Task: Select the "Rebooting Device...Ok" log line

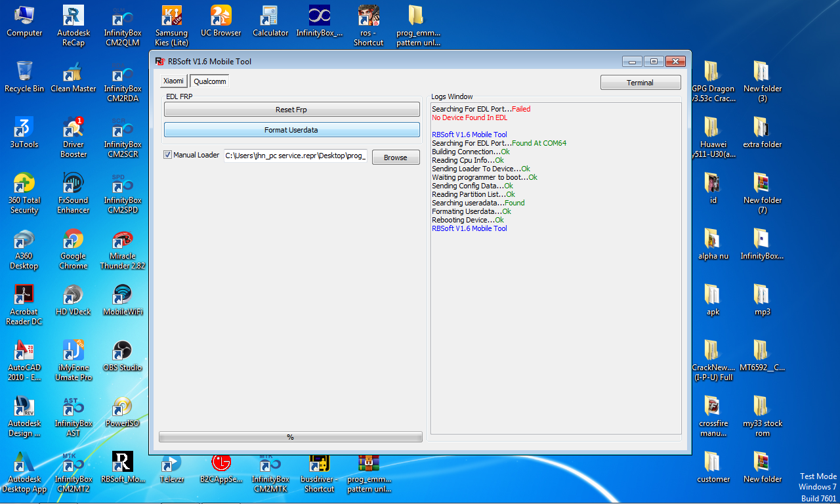Action: pos(468,220)
